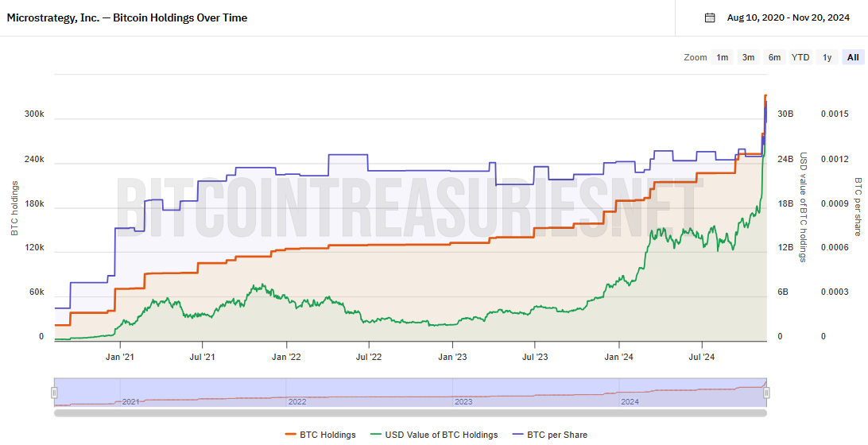The image size is (868, 445).
Task: Click the chart title Microstrategy, Inc. — Bitcoin Holdings
Action: click(126, 17)
